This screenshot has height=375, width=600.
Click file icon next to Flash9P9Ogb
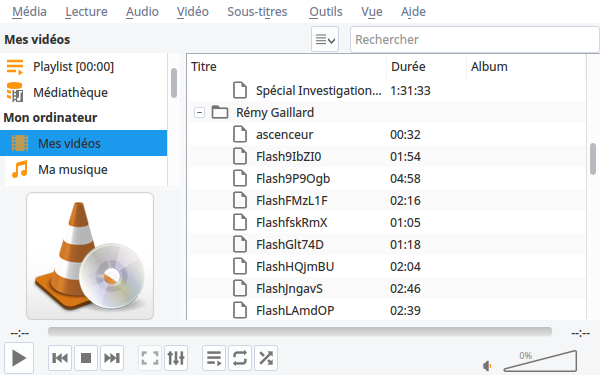[240, 179]
